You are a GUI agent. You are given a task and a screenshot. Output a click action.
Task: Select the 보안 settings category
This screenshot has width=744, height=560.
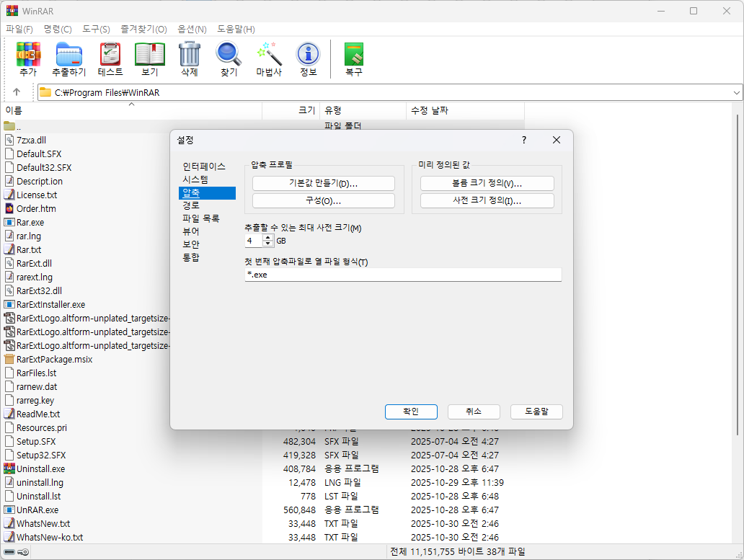191,244
